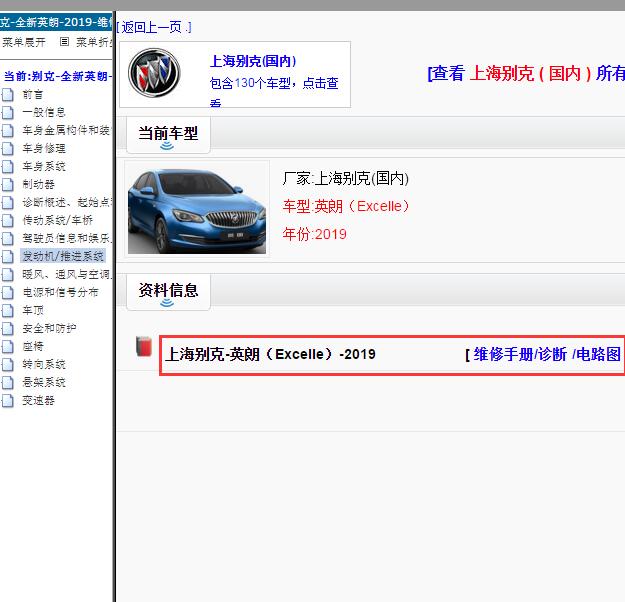
Task: Click the Buick tri-shield logo
Action: click(x=154, y=73)
